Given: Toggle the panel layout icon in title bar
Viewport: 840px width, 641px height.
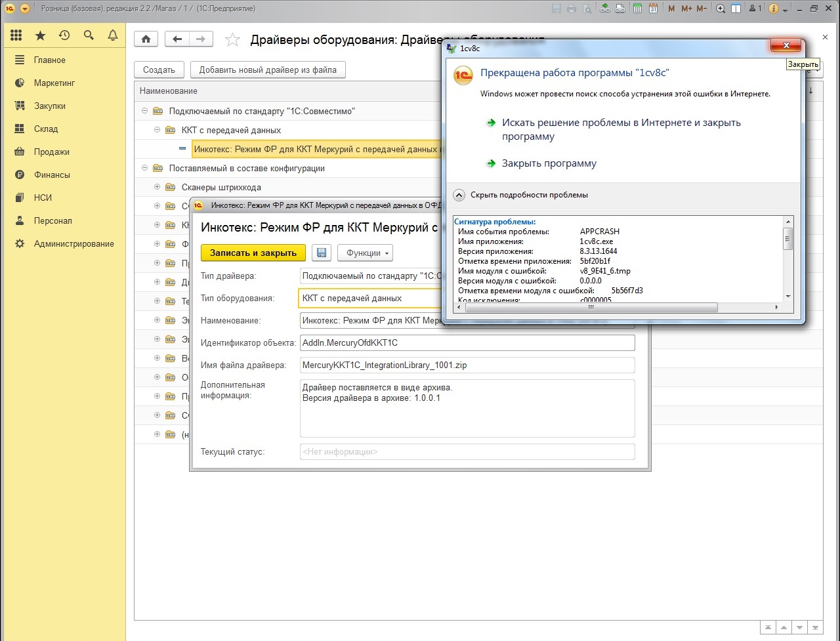Looking at the screenshot, I should click(x=736, y=9).
